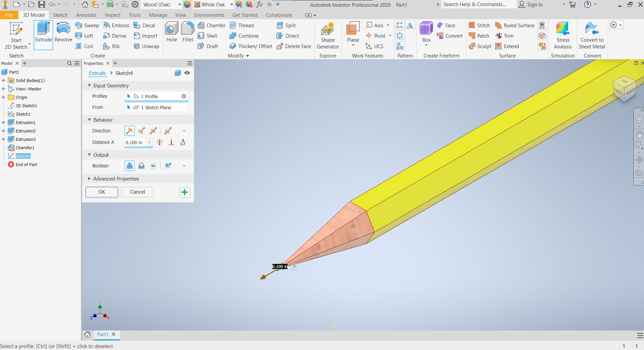Image resolution: width=644 pixels, height=350 pixels.
Task: Click Sign In
Action: (x=531, y=5)
